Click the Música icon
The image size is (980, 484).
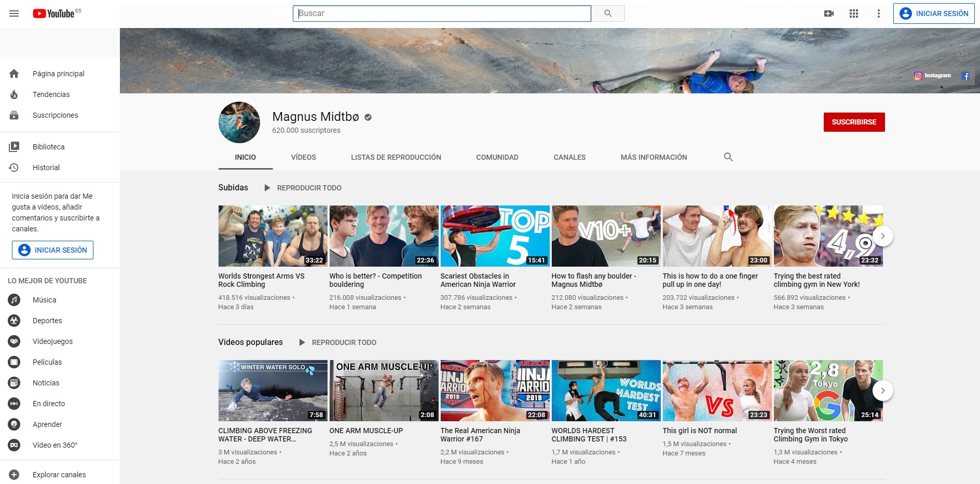(x=14, y=300)
